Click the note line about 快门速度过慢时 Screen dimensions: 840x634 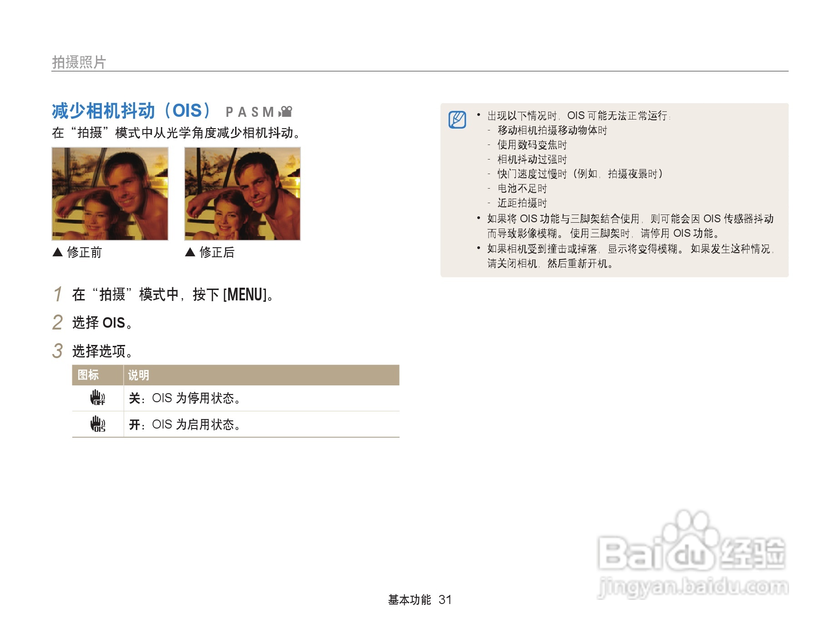[x=580, y=174]
